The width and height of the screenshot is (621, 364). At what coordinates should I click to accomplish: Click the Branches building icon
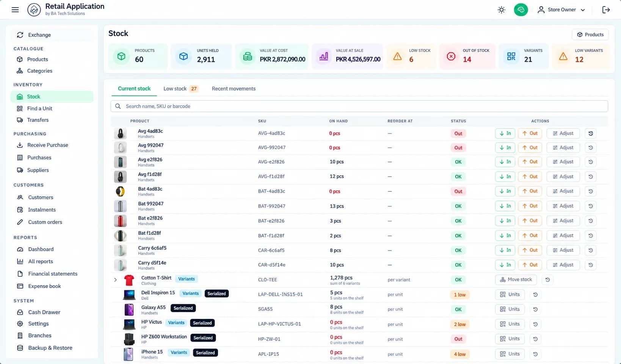20,336
